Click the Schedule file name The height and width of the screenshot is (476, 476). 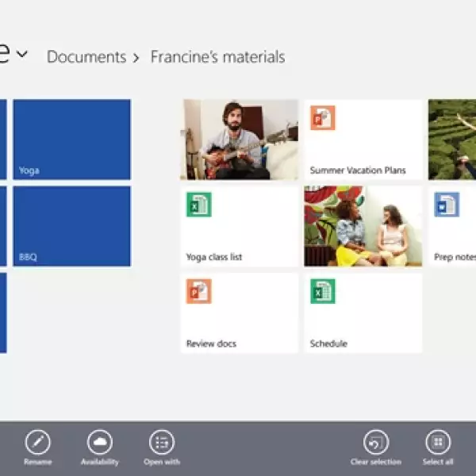click(328, 344)
